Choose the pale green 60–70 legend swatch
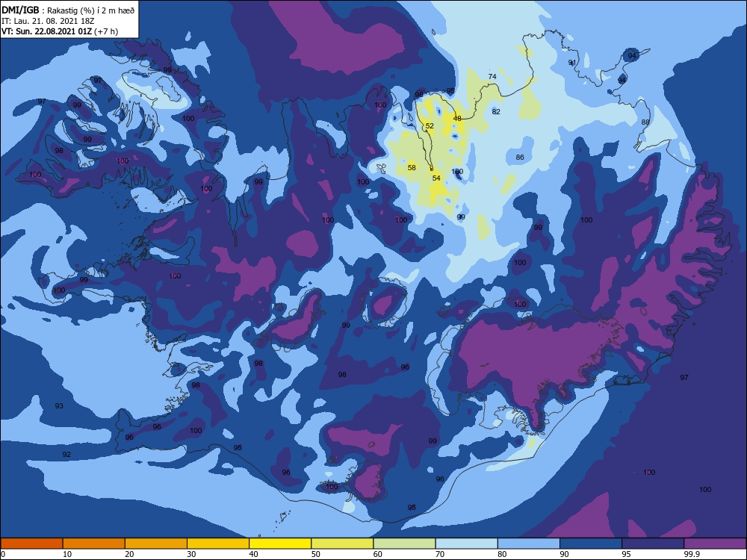 404,544
